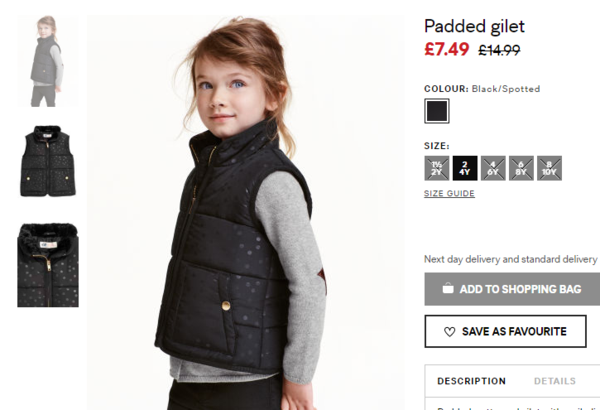Click the £7.49 sale price
Viewport: 600px width, 410px height.
click(447, 49)
